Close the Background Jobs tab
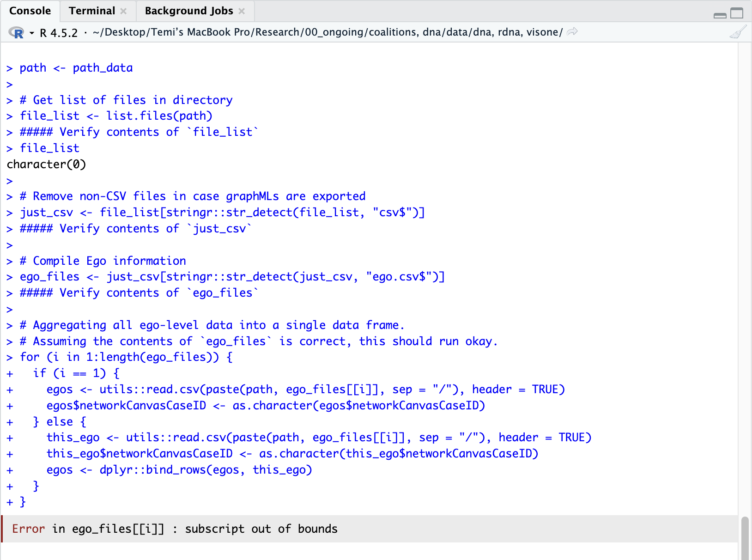Image resolution: width=752 pixels, height=560 pixels. (x=242, y=11)
